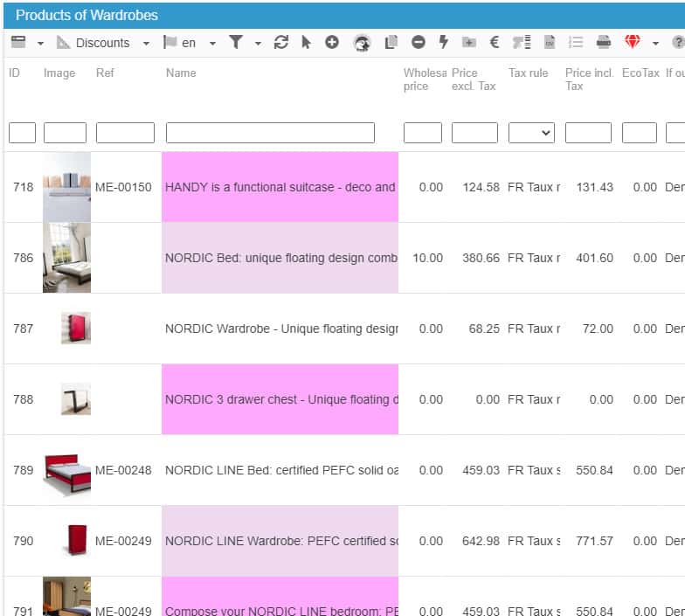The height and width of the screenshot is (616, 685).
Task: Select the pink HANDY suitcase name cell
Action: click(280, 187)
